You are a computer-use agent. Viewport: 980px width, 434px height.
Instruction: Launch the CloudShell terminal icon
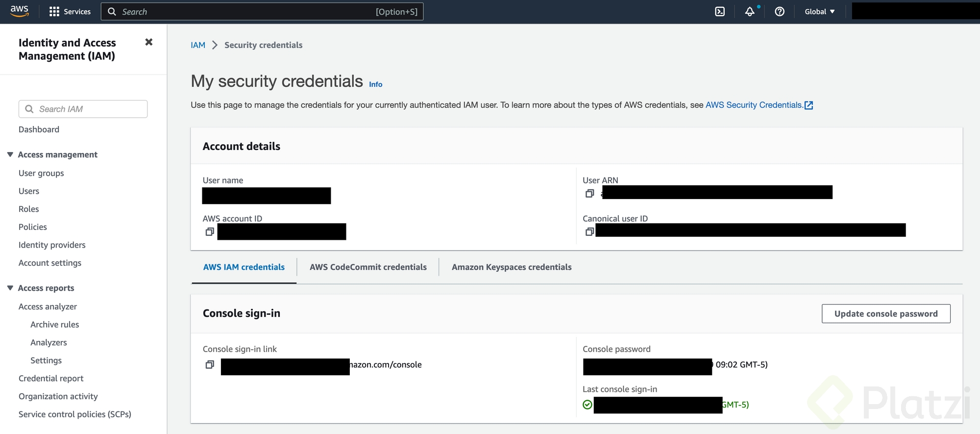click(x=720, y=12)
